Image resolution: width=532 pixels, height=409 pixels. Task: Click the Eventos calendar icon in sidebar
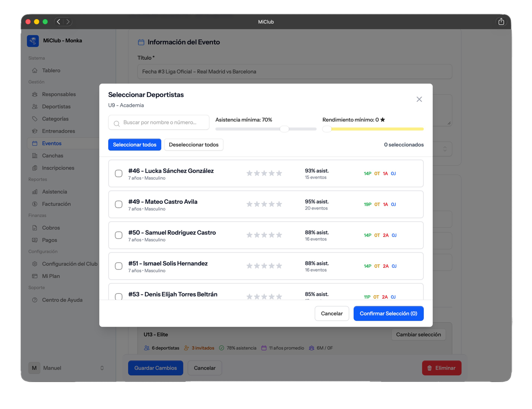coord(35,144)
